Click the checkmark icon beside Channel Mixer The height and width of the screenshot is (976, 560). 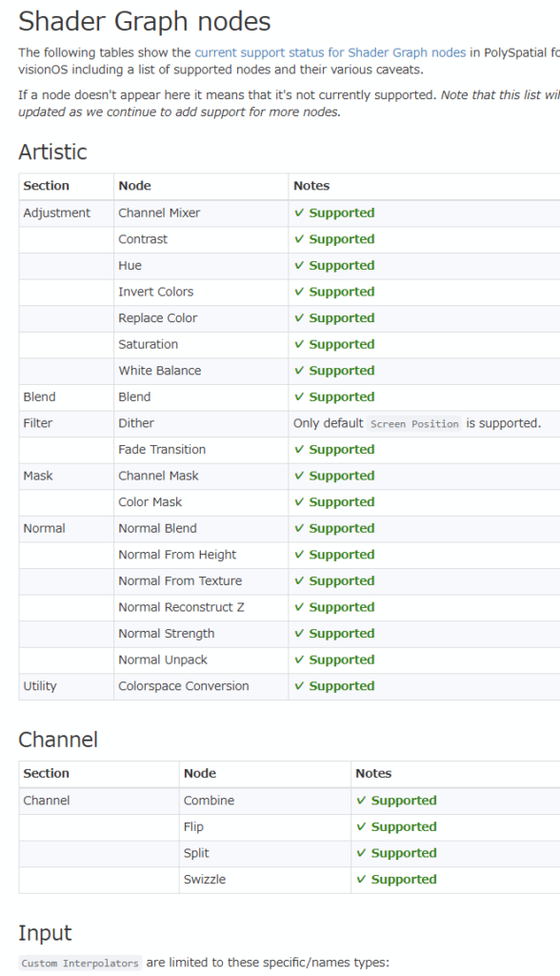pos(299,213)
